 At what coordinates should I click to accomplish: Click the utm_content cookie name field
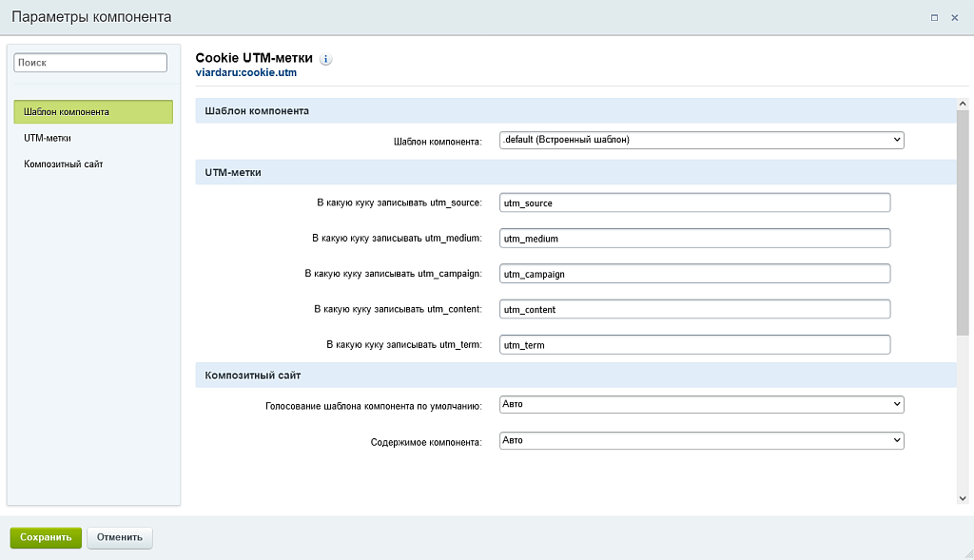[x=694, y=308]
